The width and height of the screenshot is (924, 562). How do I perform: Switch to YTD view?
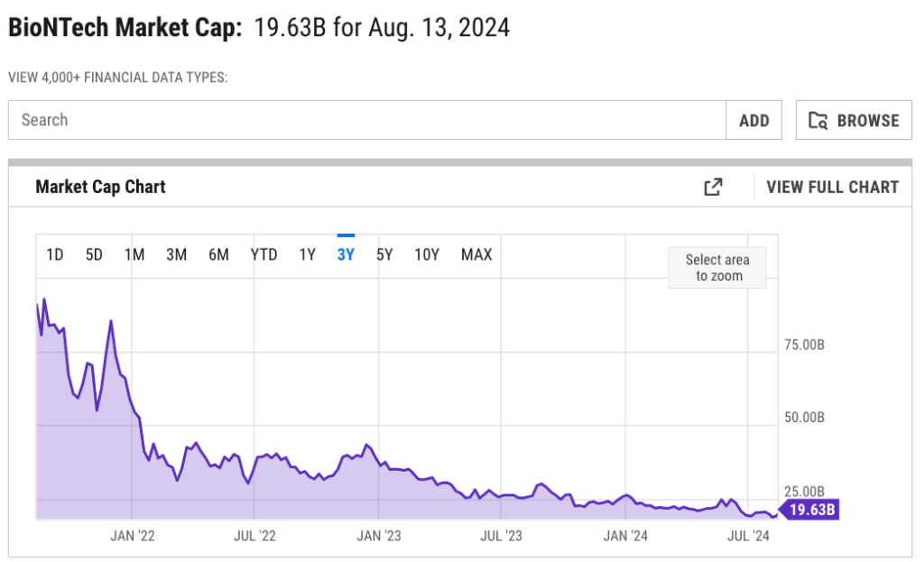pyautogui.click(x=263, y=254)
